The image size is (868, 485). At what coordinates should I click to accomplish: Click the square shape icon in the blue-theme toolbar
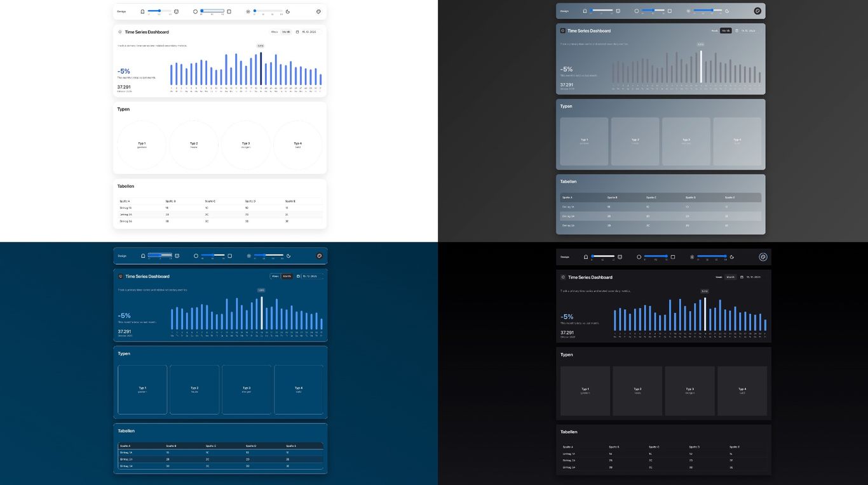(229, 256)
